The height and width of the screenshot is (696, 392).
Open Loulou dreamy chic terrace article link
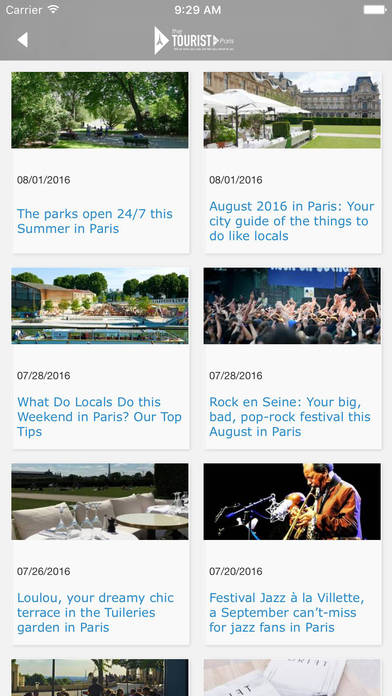pyautogui.click(x=95, y=613)
